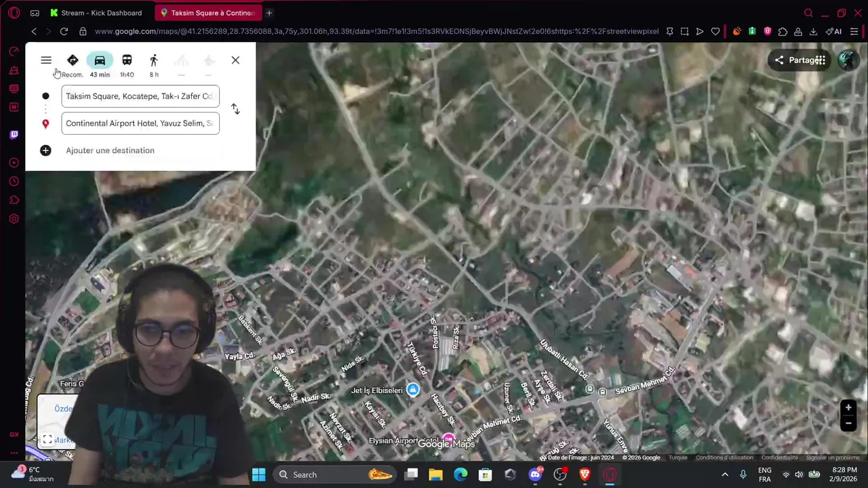The width and height of the screenshot is (868, 488).
Task: Open the orange extension icon in toolbar
Action: tap(737, 31)
